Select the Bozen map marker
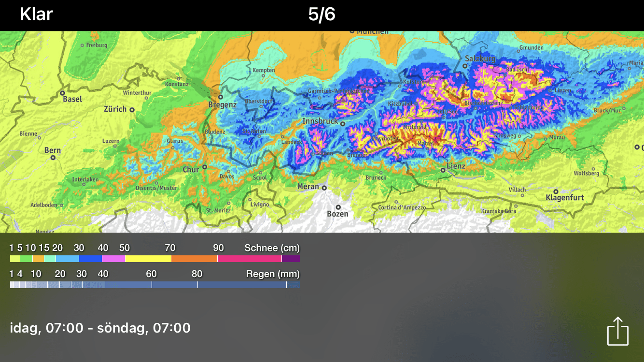The image size is (644, 362). (338, 207)
